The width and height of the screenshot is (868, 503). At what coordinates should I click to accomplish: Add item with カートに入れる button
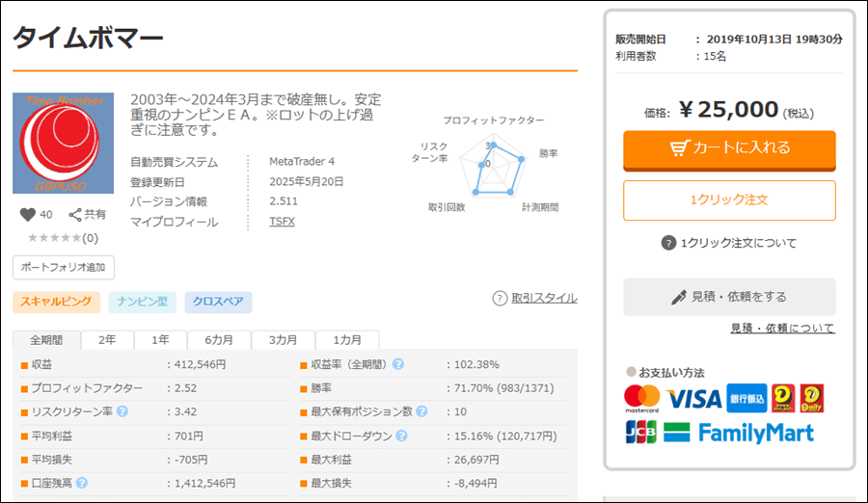729,148
